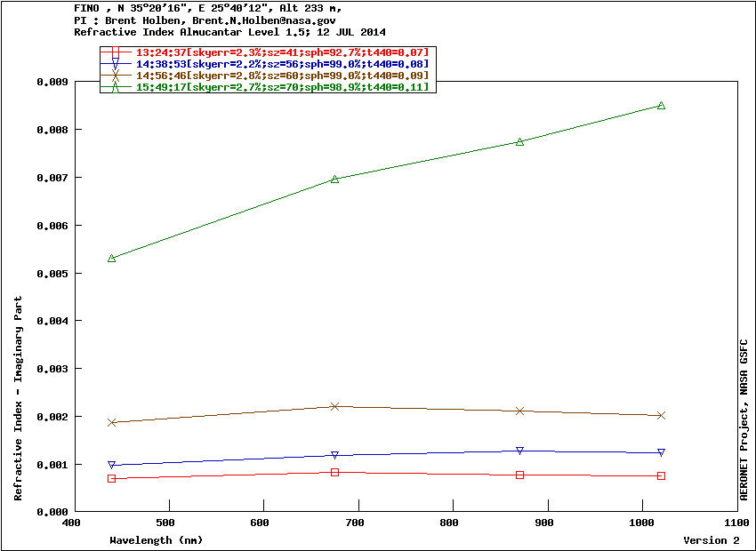Click the Refractive Index - Imaginary Part label
Image resolution: width=756 pixels, height=551 pixels.
19,398
